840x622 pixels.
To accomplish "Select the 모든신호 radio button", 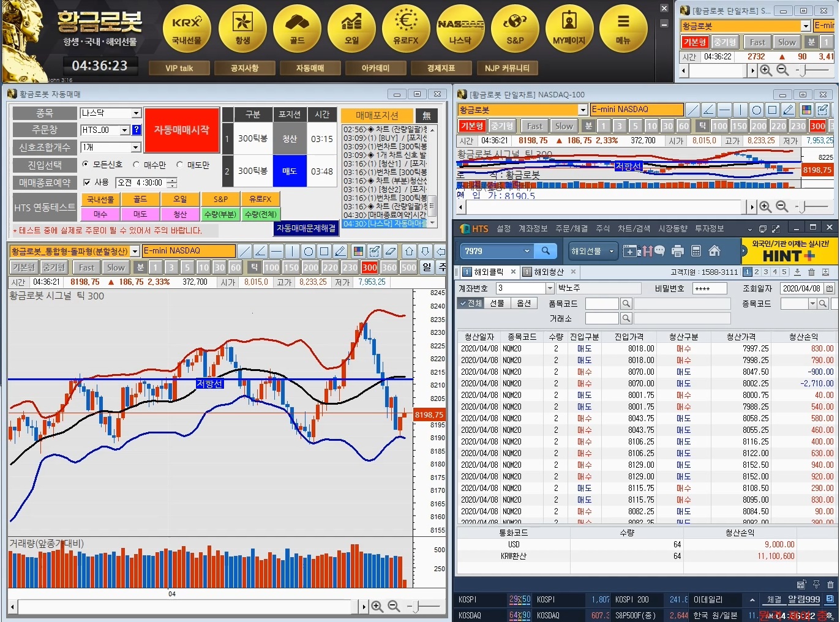I will click(86, 164).
